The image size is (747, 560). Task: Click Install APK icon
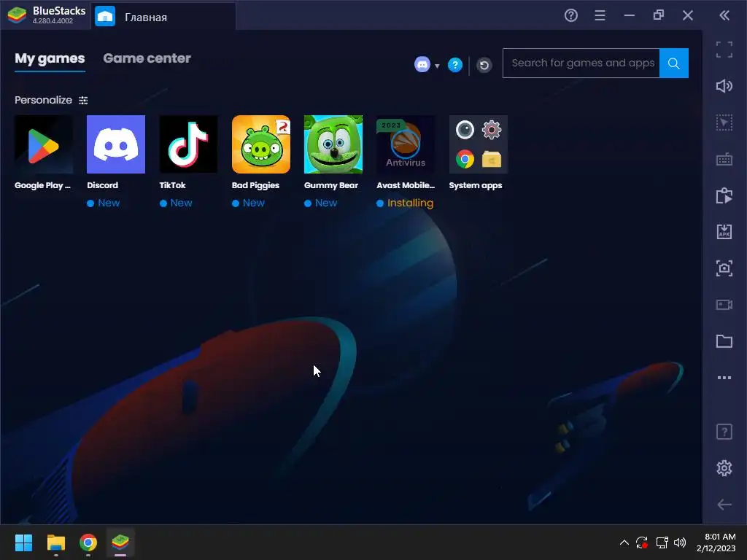coord(724,231)
